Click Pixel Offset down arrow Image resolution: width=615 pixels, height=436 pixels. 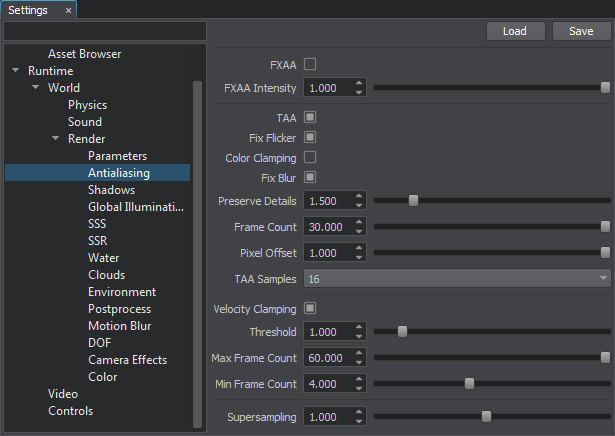pos(359,258)
